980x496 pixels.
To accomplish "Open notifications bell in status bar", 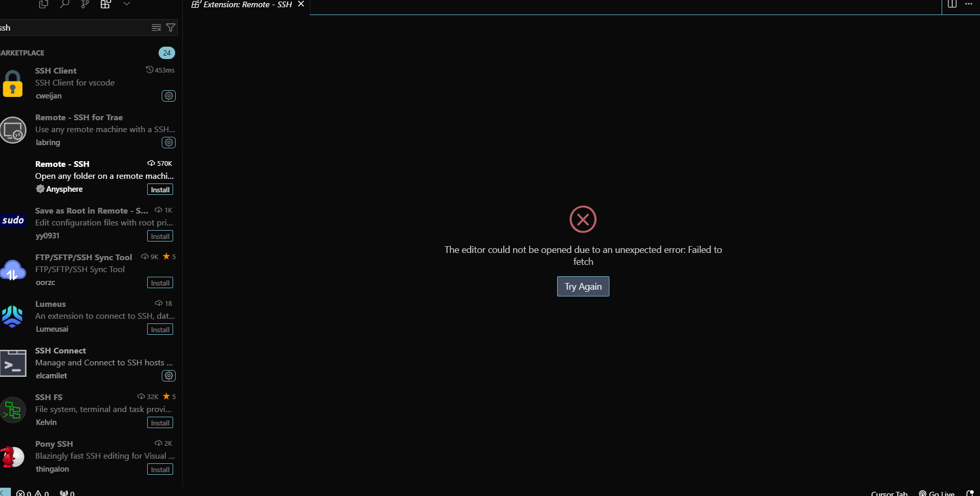I will click(970, 493).
